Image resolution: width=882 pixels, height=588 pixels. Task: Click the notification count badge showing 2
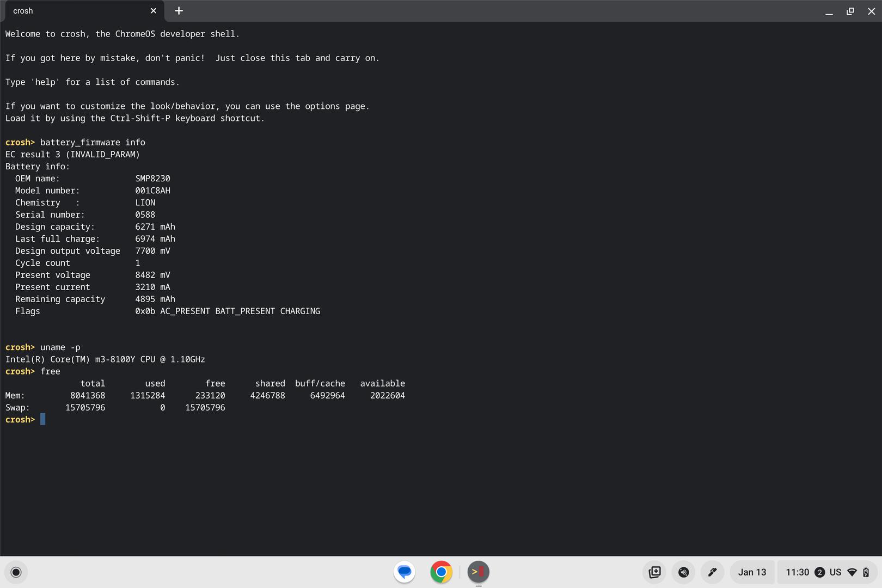click(820, 572)
